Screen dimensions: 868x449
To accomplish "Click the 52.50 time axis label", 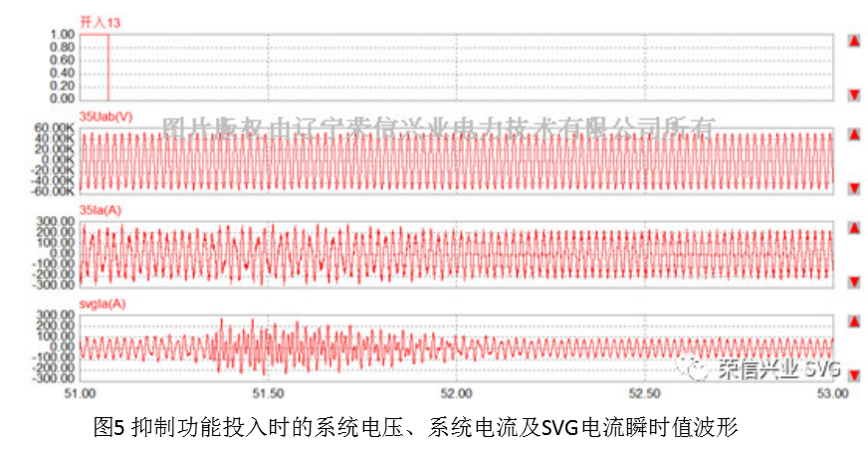I will pyautogui.click(x=644, y=393).
